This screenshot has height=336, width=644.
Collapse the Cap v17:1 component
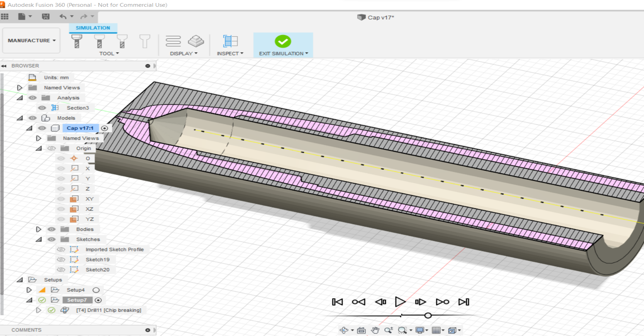(29, 128)
